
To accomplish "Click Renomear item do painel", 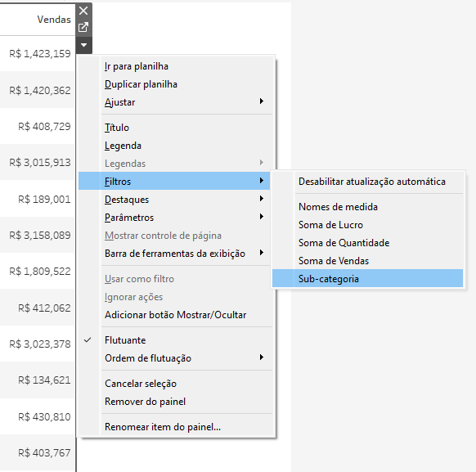I will [177, 427].
